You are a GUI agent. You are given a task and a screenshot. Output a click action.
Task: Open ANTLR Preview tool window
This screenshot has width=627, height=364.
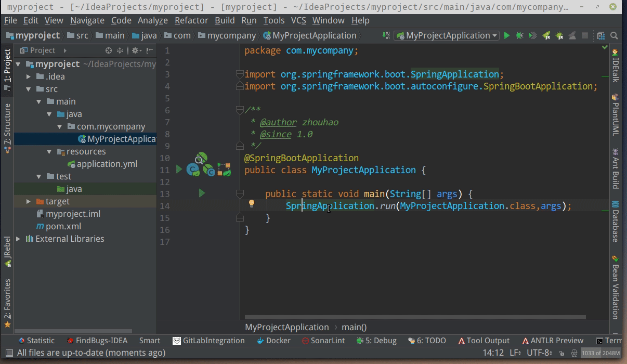552,341
